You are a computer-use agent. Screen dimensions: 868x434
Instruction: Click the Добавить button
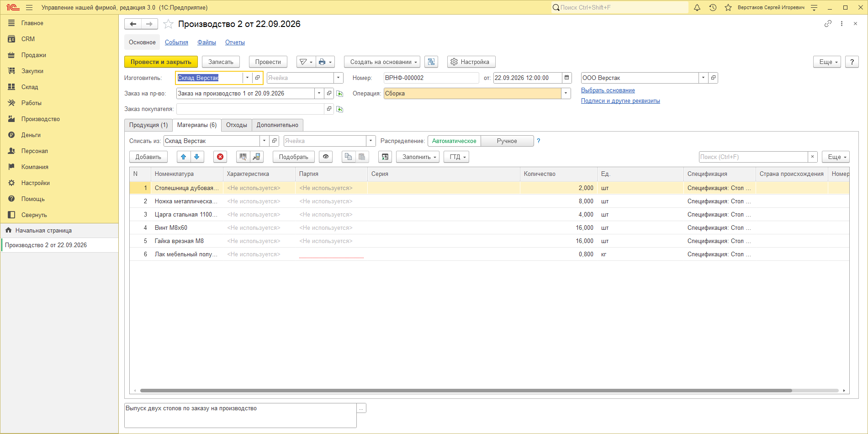tap(148, 157)
